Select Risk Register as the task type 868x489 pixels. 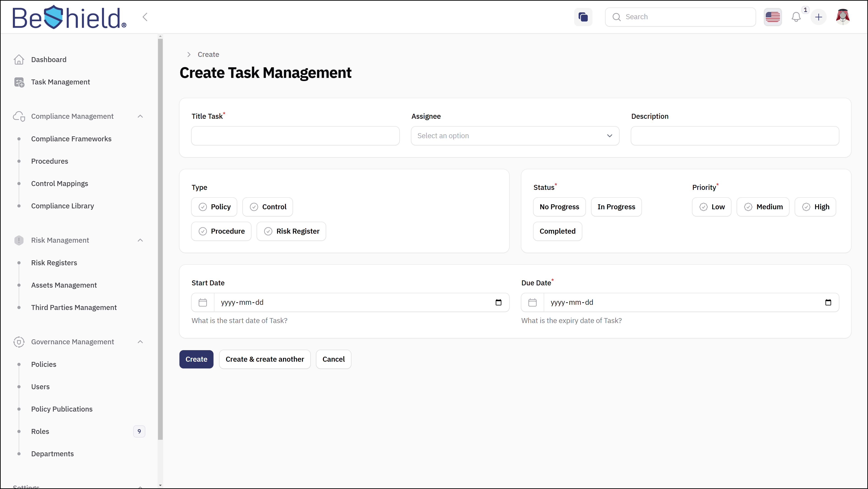coord(291,231)
